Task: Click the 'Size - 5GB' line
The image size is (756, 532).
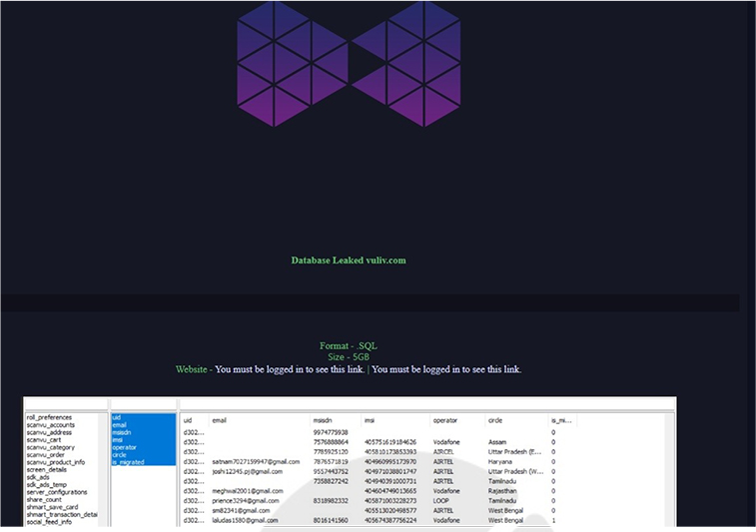Action: tap(349, 357)
